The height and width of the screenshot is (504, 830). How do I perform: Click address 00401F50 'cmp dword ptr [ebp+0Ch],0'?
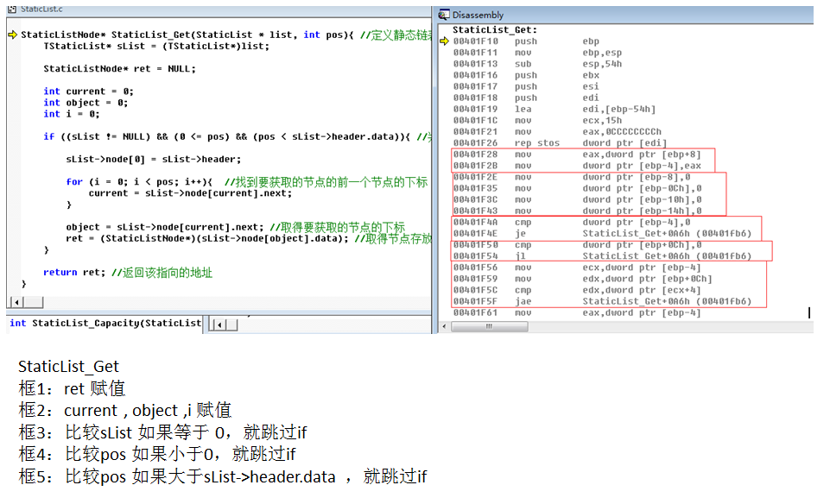coord(578,245)
